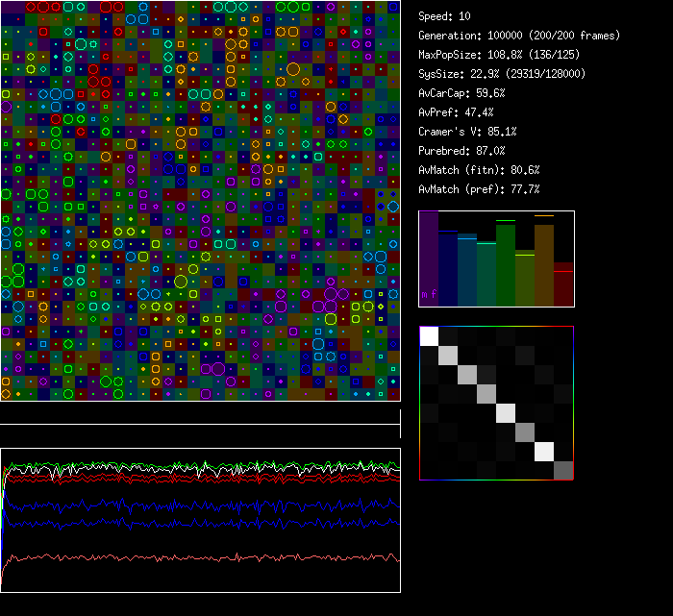
Task: Click the SysSize percentage readout
Action: (502, 74)
